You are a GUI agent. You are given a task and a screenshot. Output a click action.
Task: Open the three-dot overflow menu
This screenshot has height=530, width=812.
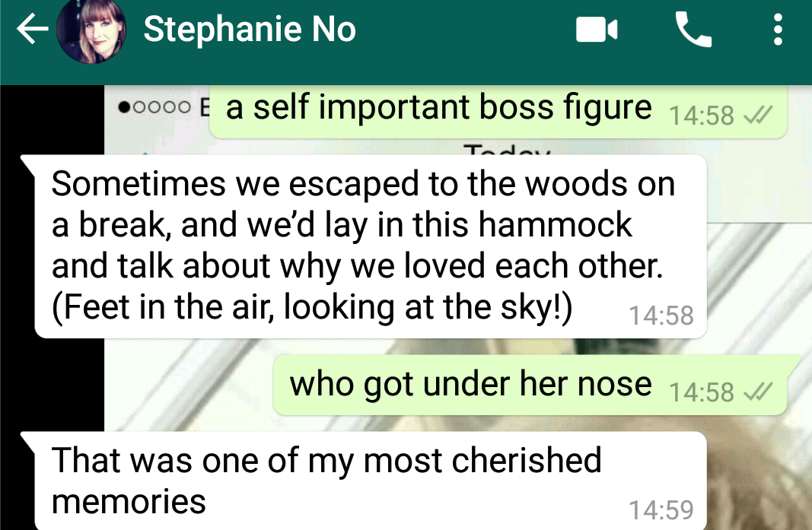click(x=777, y=30)
